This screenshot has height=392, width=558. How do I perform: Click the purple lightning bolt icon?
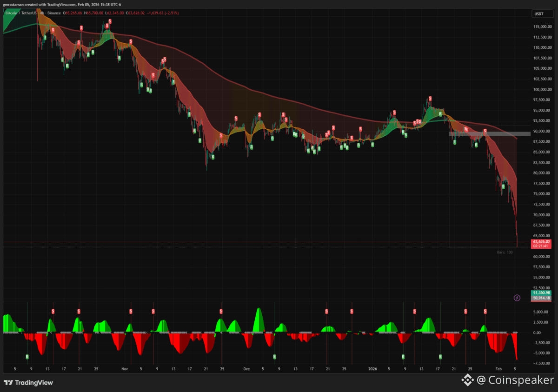(x=517, y=298)
